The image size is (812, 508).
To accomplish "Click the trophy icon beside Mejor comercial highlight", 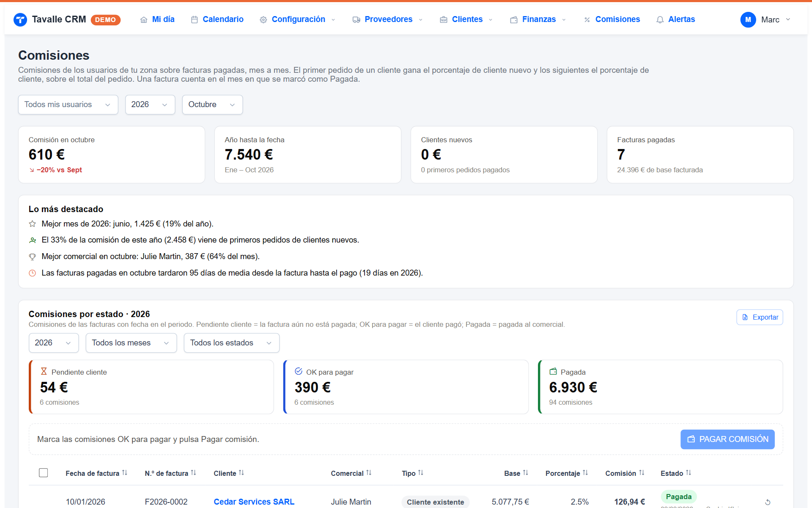I will [33, 257].
